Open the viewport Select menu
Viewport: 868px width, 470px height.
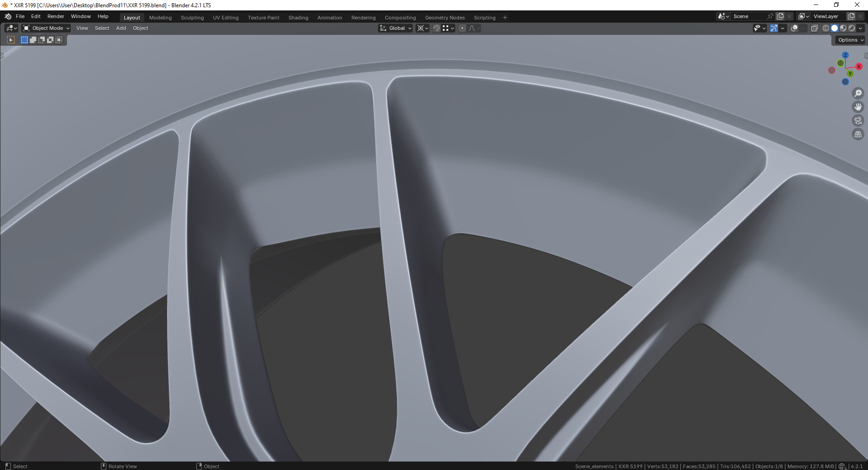(x=102, y=28)
